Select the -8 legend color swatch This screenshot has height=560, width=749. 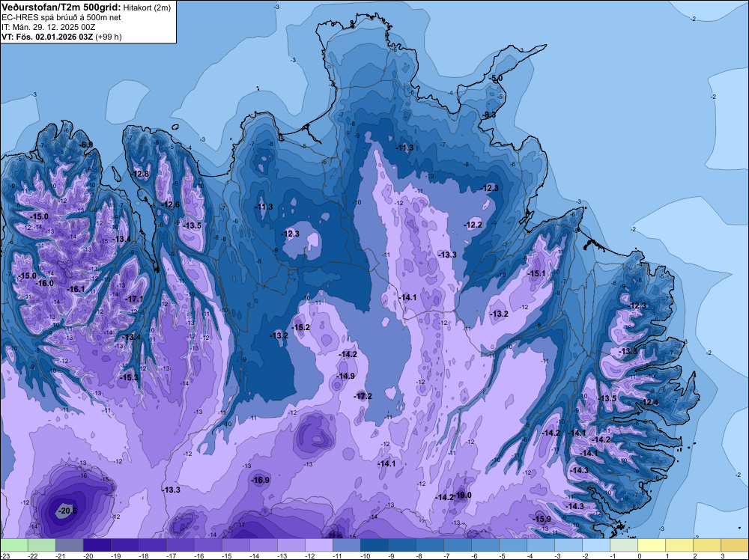[429, 545]
